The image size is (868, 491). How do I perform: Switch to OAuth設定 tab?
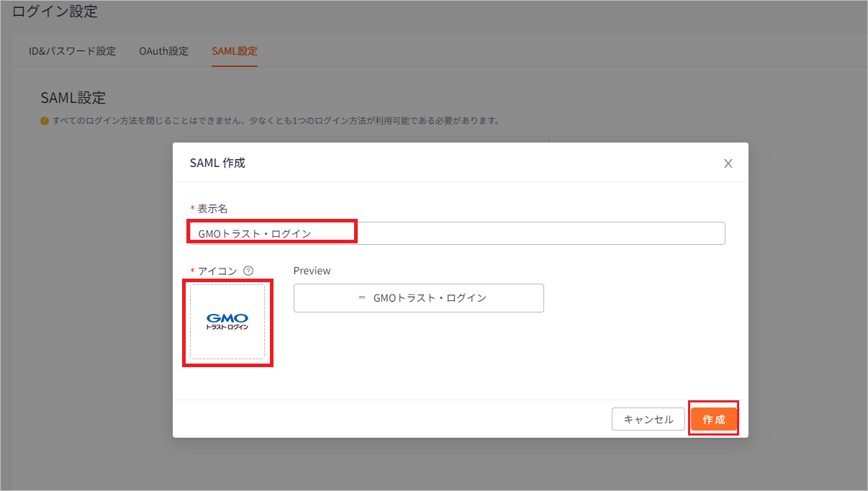coord(164,51)
